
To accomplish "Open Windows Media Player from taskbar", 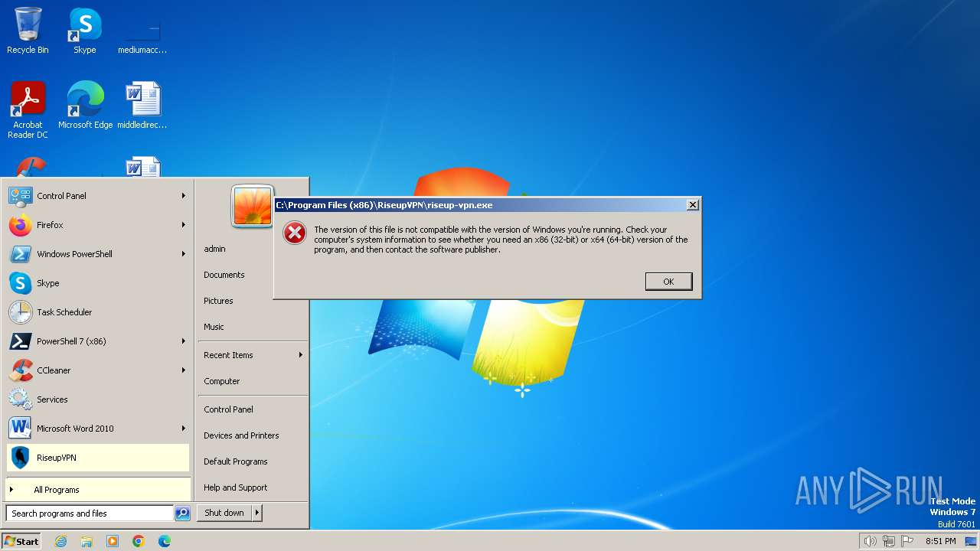I will point(113,541).
